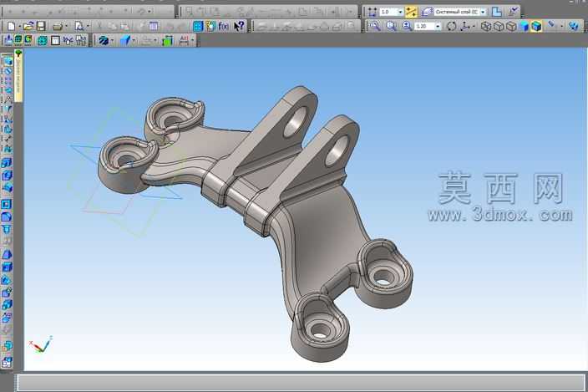
Task: Open the blue library manager icon
Action: point(198,26)
